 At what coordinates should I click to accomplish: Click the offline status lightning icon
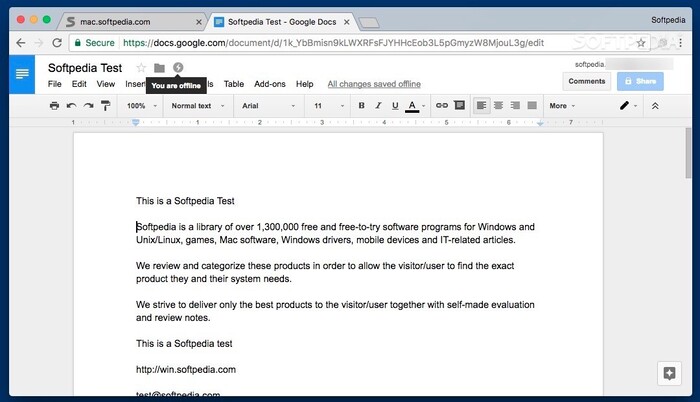[178, 67]
